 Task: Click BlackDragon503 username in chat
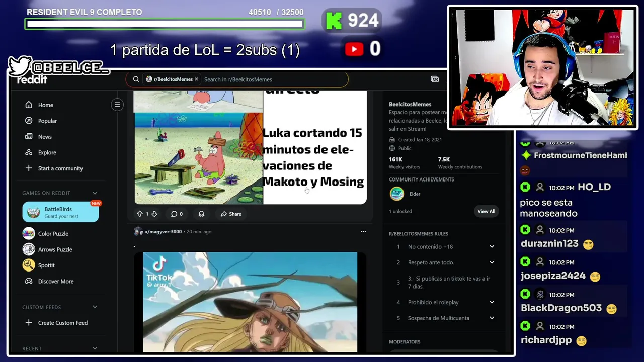(x=561, y=308)
